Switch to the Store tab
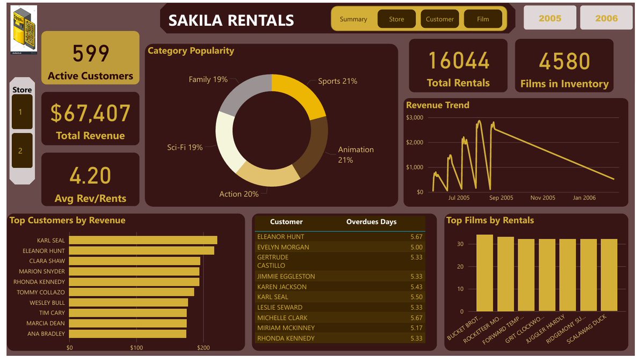This screenshot has width=644, height=358. pos(396,18)
